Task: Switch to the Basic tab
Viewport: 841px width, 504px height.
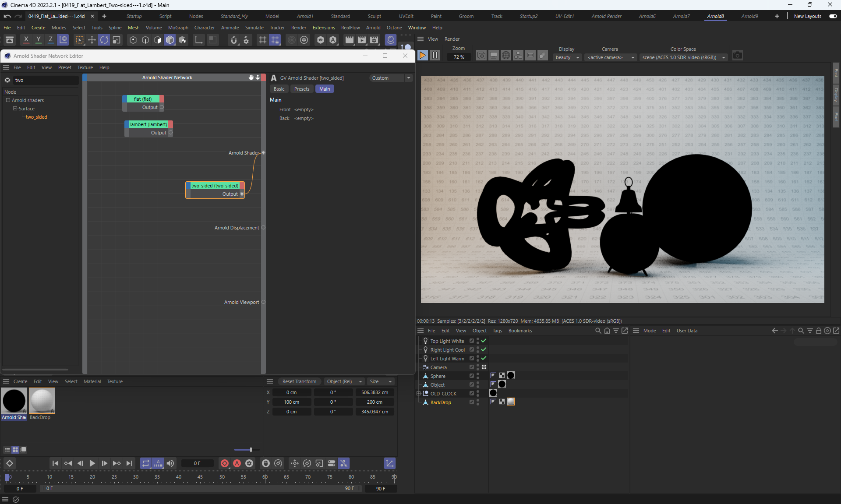Action: tap(279, 89)
